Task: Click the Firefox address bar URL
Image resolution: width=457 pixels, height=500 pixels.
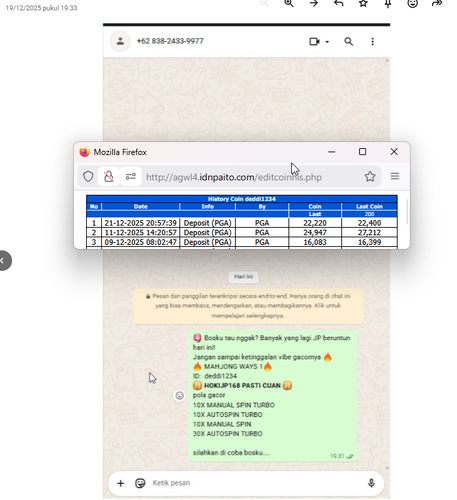Action: (x=234, y=177)
